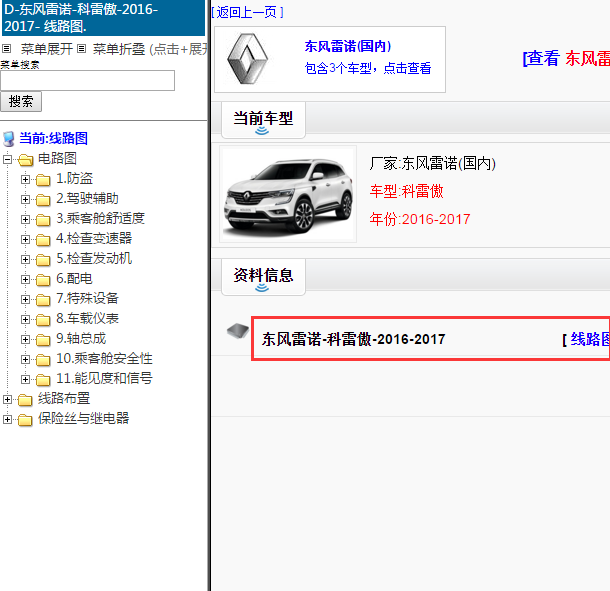Viewport: 610px width, 591px height.
Task: Select the 资料信息 tab header
Action: [x=263, y=277]
